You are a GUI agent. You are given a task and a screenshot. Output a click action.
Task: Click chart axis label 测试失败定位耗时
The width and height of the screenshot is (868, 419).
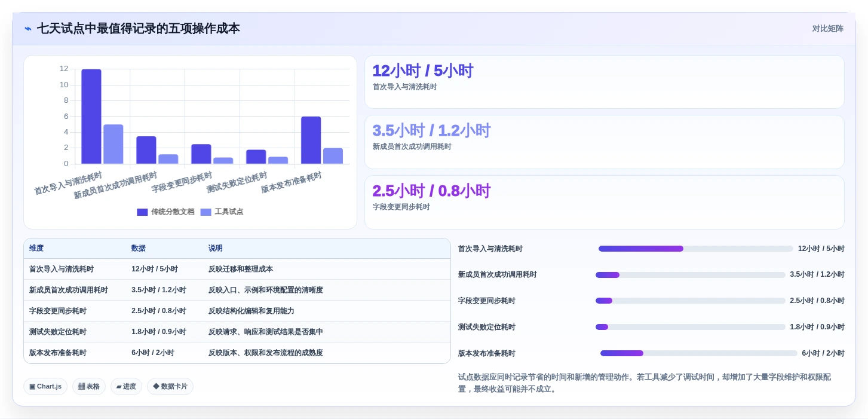point(237,182)
